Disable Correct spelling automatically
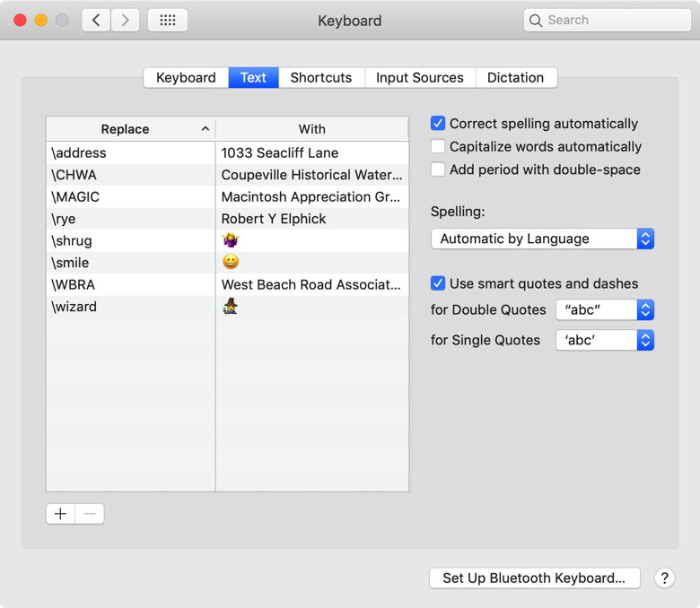Viewport: 700px width, 608px height. point(438,124)
